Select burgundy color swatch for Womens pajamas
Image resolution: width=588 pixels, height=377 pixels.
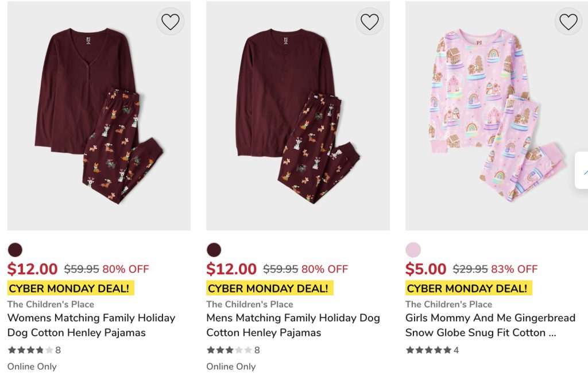(x=15, y=250)
